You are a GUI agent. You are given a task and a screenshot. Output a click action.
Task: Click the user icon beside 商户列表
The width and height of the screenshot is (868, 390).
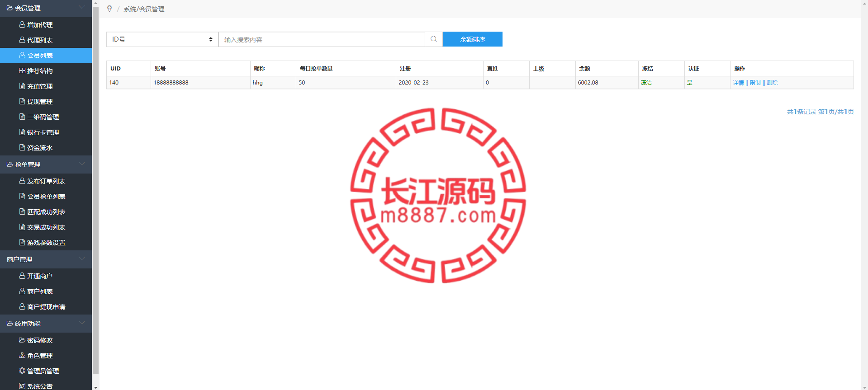[22, 291]
